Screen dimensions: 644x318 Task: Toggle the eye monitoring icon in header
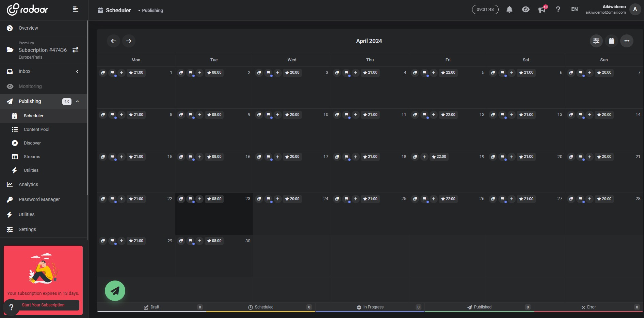tap(526, 10)
